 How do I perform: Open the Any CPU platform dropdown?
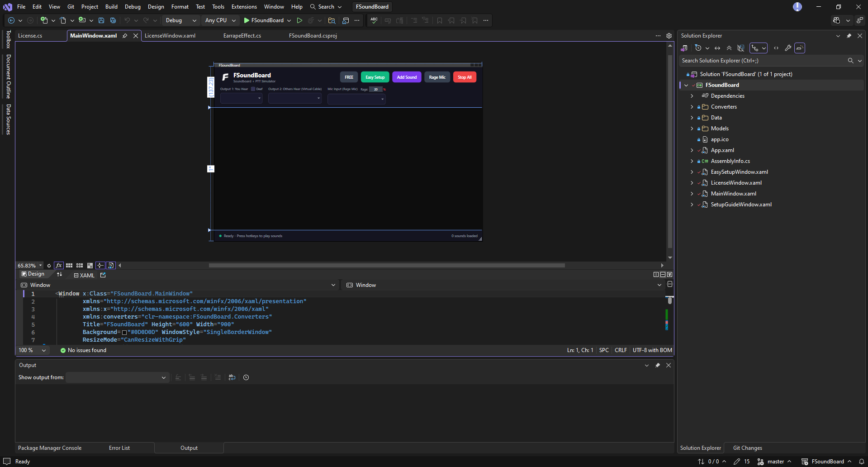(220, 20)
